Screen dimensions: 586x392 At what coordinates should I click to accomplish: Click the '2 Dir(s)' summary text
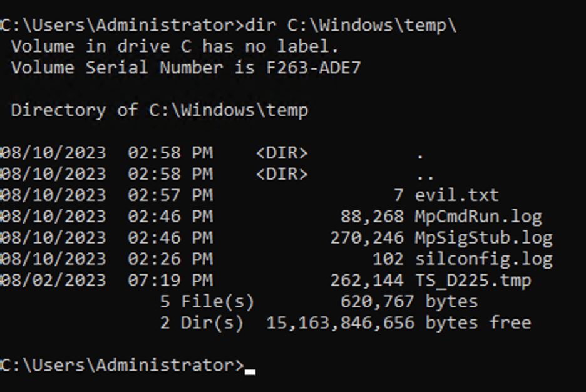click(202, 323)
